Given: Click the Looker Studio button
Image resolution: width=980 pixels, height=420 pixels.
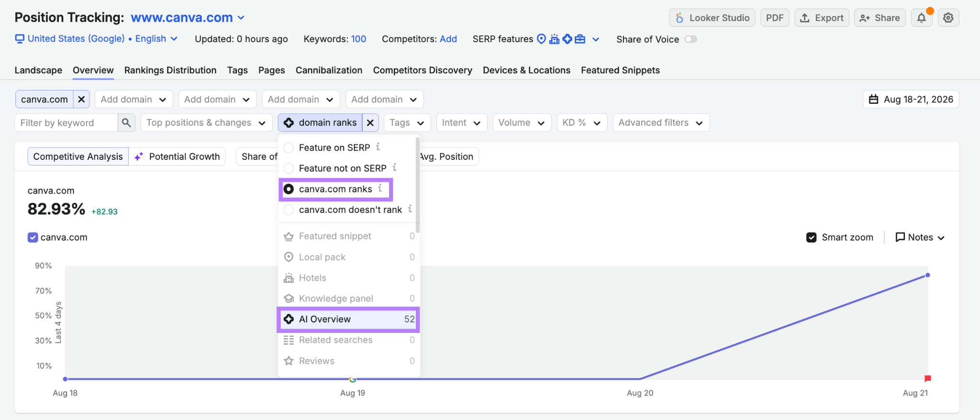Looking at the screenshot, I should click(712, 18).
